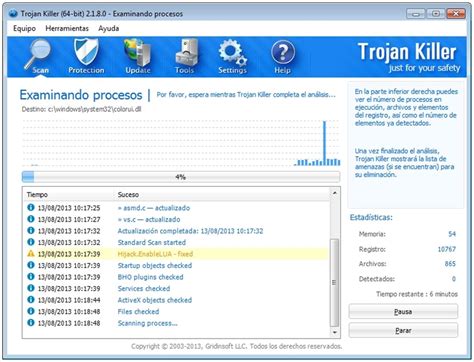Click the scan activity bar graph
Screen dimensions: 474x362
181,143
